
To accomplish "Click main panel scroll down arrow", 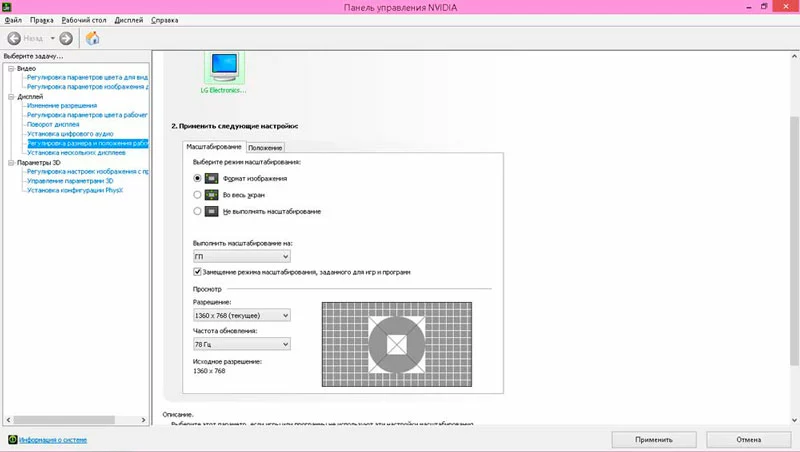I will 794,420.
